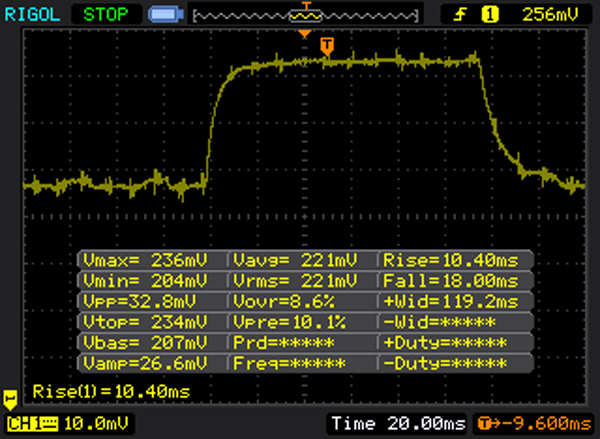Click the 10.0mV vertical scale value

pyautogui.click(x=96, y=424)
